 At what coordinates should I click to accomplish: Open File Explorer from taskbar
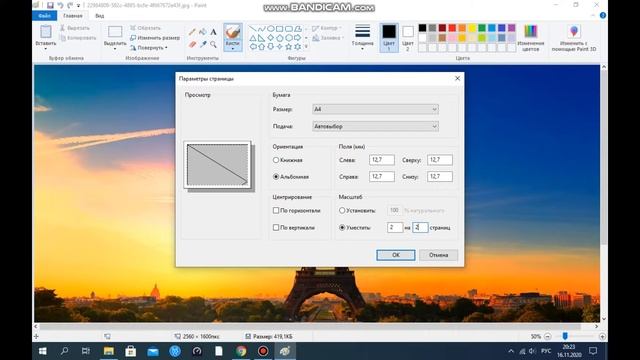109,351
